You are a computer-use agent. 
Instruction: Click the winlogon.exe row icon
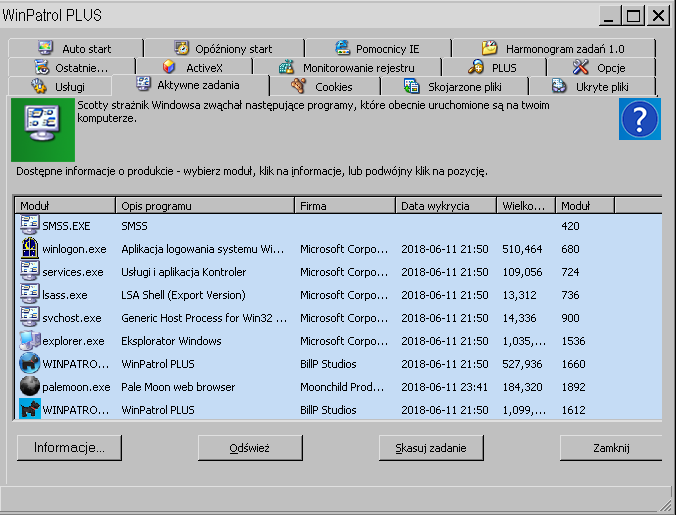pyautogui.click(x=30, y=248)
